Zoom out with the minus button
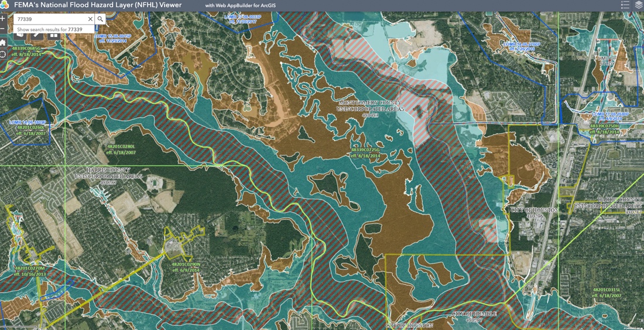 (x=2, y=29)
